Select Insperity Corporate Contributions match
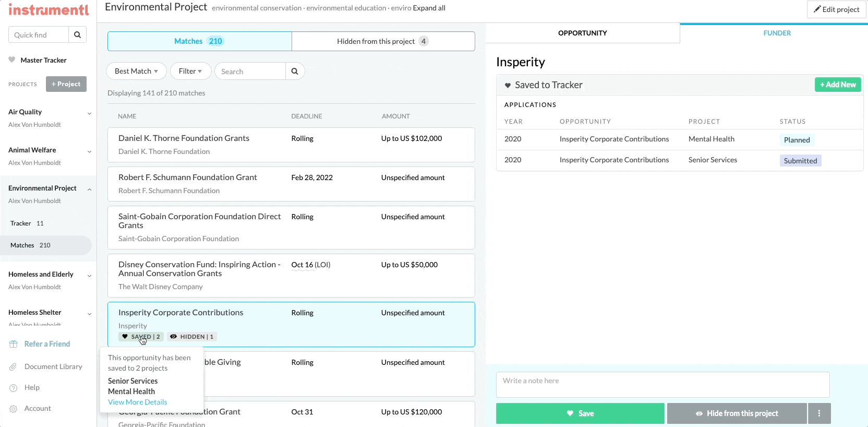Image resolution: width=868 pixels, height=427 pixels. (x=291, y=324)
